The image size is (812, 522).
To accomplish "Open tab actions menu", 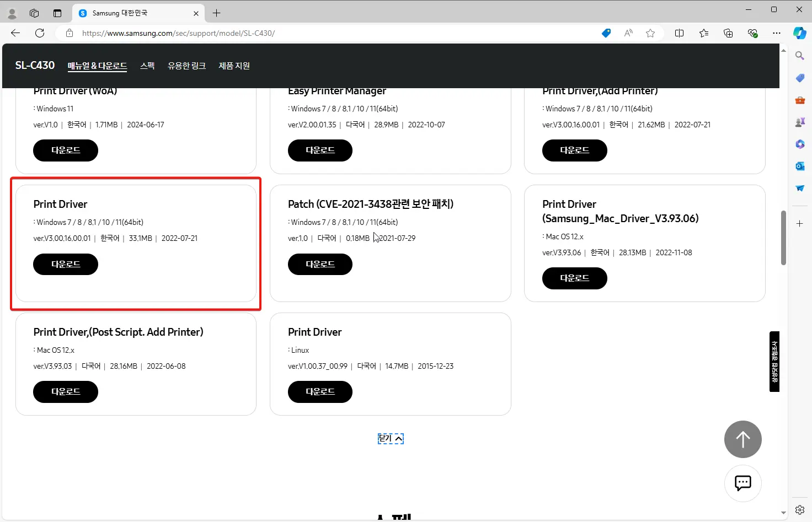I will (x=57, y=13).
